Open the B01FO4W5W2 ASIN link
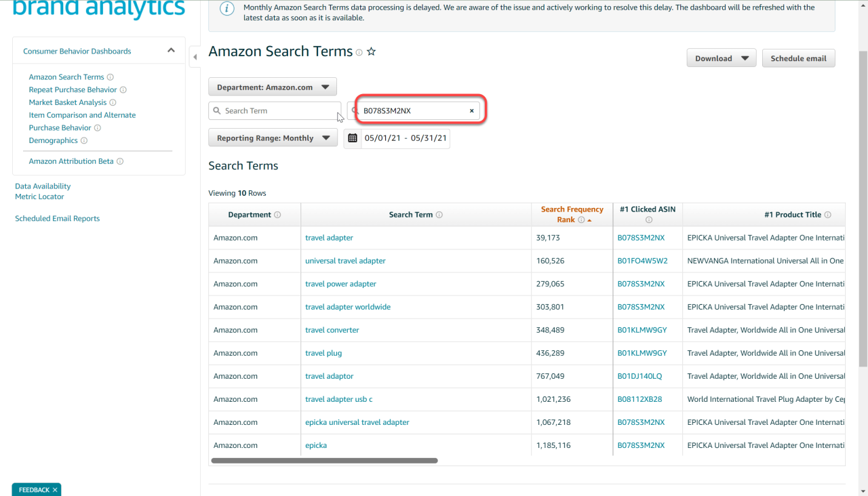 pyautogui.click(x=642, y=260)
